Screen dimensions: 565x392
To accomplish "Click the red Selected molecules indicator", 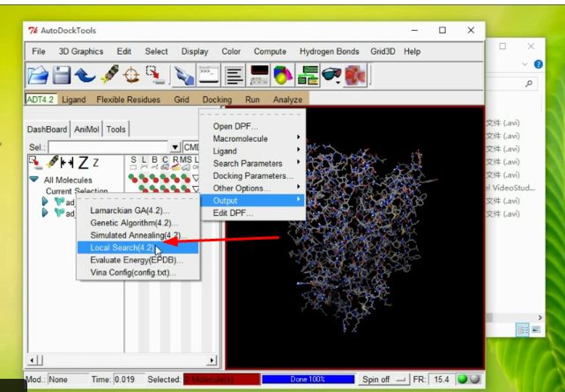I will 221,380.
